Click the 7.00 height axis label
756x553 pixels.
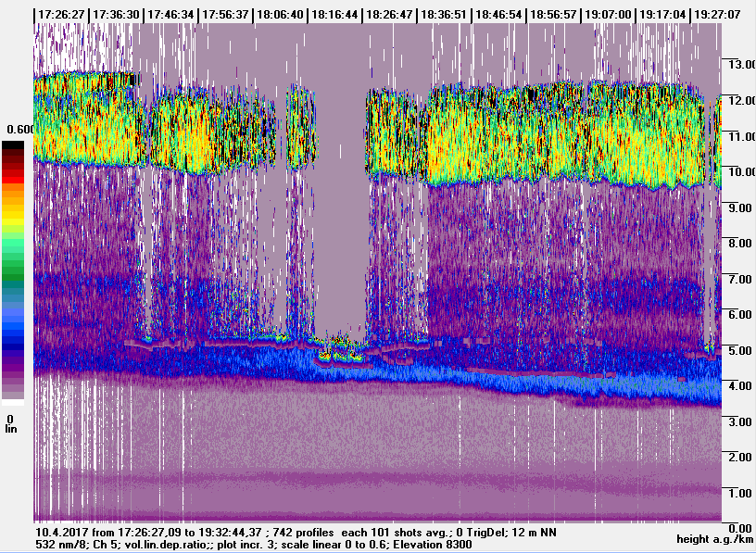click(x=740, y=279)
